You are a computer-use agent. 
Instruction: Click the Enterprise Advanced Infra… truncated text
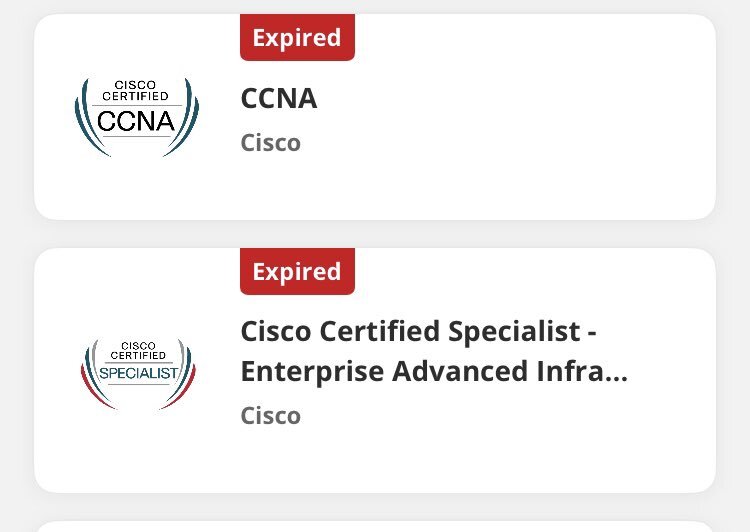(x=434, y=372)
